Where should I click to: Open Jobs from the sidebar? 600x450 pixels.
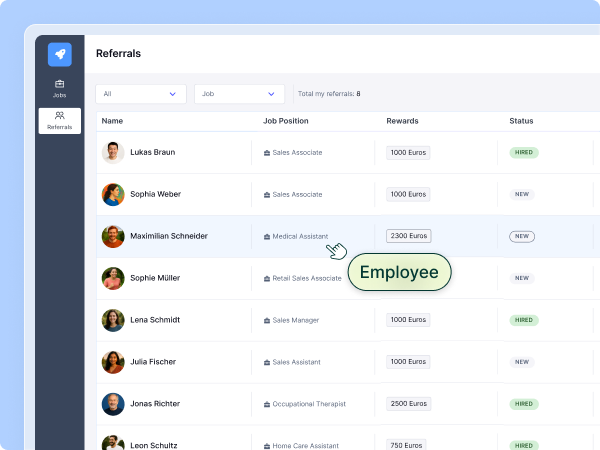click(60, 88)
